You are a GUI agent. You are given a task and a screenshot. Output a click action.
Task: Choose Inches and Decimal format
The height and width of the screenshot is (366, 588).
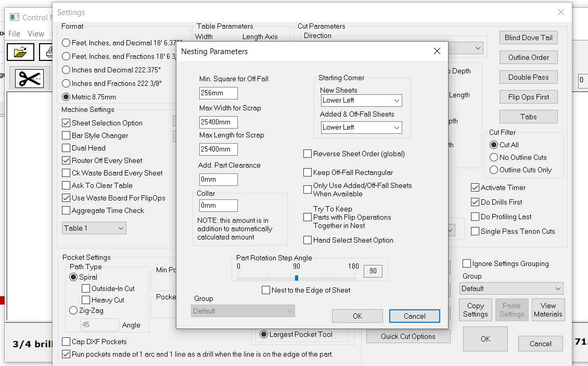click(x=67, y=70)
